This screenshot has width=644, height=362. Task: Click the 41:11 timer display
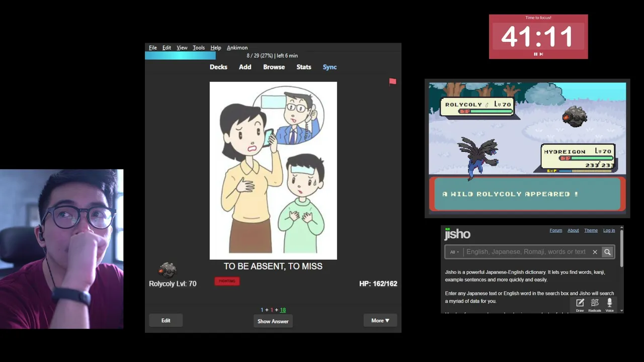click(x=538, y=36)
